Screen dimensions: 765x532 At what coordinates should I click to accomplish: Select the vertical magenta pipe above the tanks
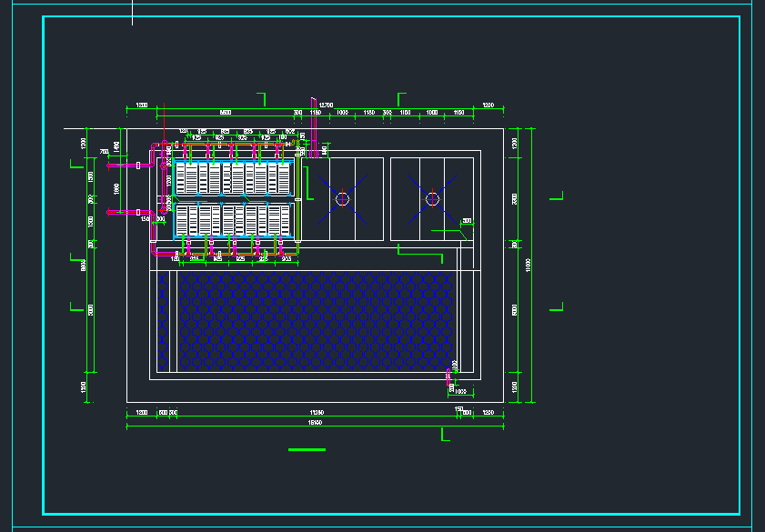(314, 127)
